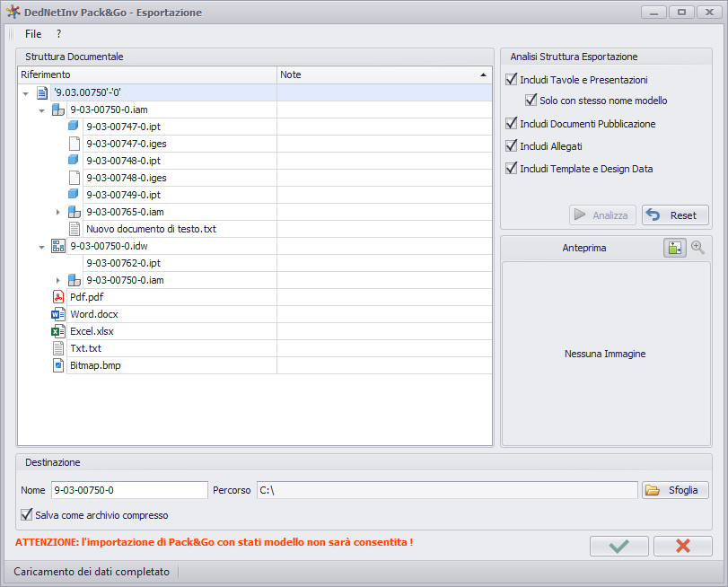Collapse the 9-03-00750-0.idw node
The image size is (728, 587).
(42, 248)
